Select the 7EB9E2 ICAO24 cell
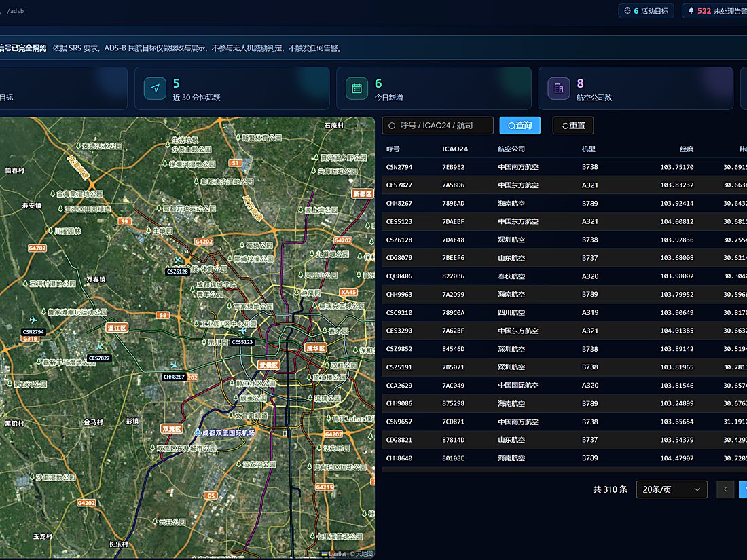 tap(453, 167)
